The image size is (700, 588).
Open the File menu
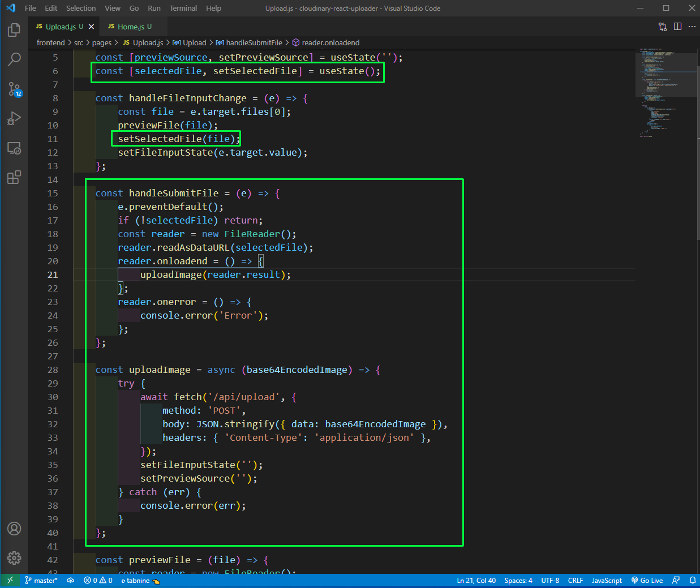click(x=31, y=8)
